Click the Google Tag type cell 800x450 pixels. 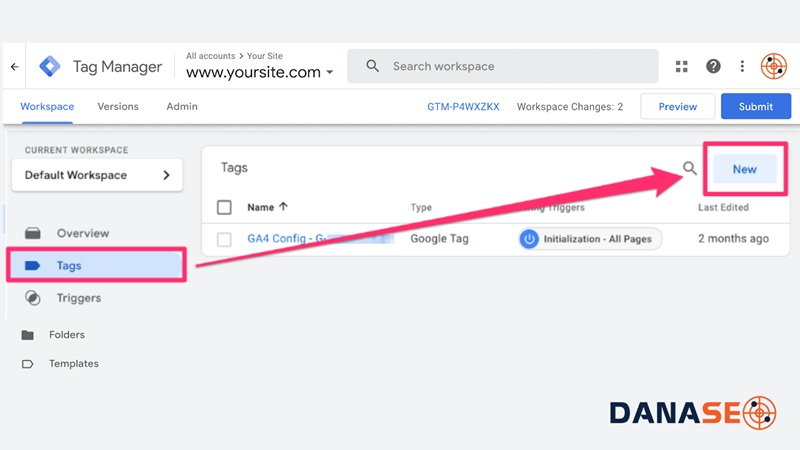439,238
